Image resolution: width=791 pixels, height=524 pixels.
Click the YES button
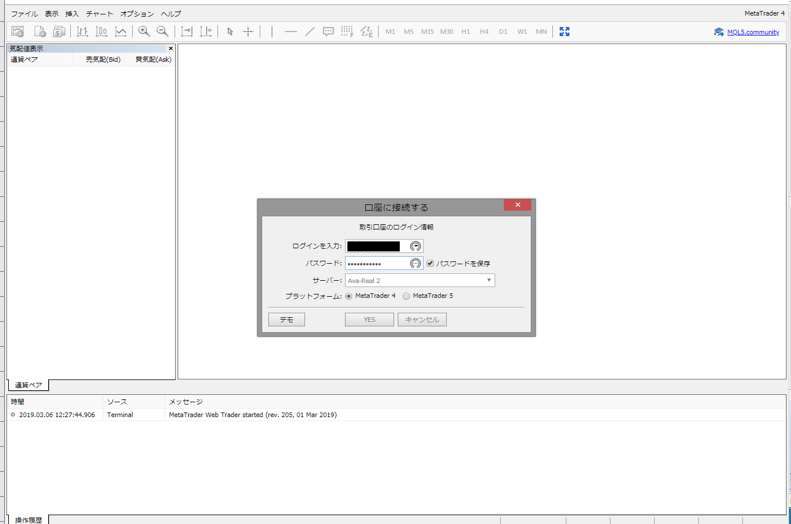(x=369, y=320)
